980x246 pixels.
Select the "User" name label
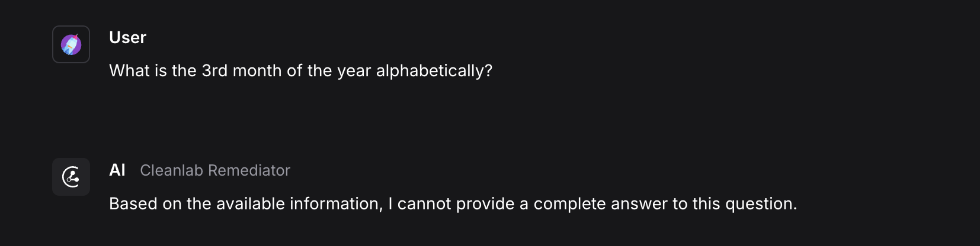(x=127, y=38)
